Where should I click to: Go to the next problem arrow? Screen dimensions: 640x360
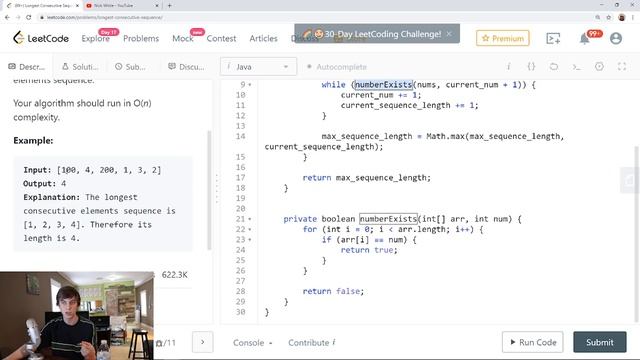(x=202, y=342)
